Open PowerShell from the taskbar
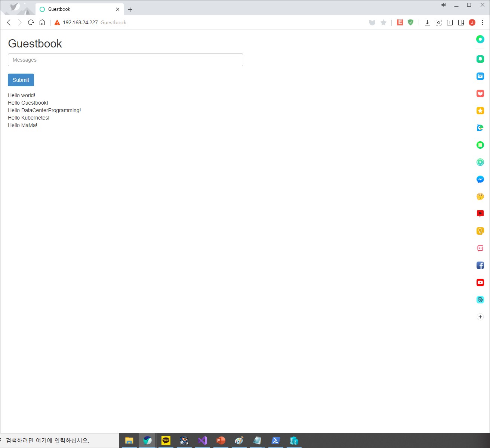Image resolution: width=490 pixels, height=448 pixels. [276, 441]
